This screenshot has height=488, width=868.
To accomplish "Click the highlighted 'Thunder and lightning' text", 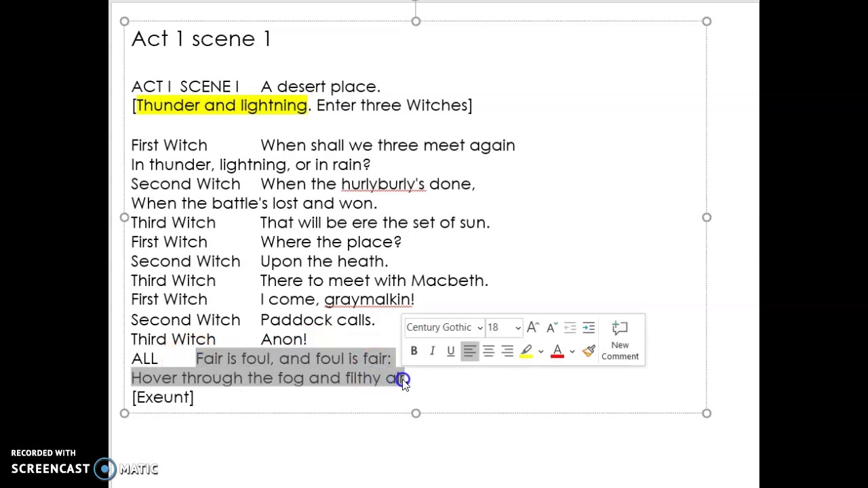I will coord(222,105).
